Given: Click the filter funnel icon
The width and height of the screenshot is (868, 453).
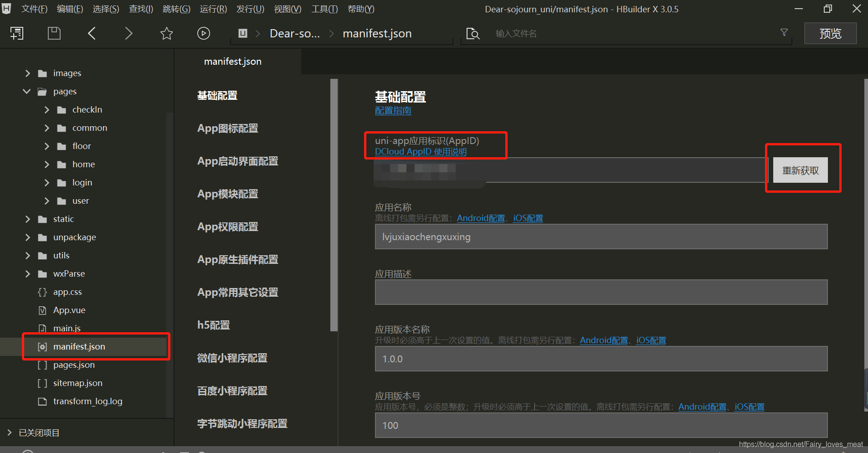Looking at the screenshot, I should tap(785, 32).
